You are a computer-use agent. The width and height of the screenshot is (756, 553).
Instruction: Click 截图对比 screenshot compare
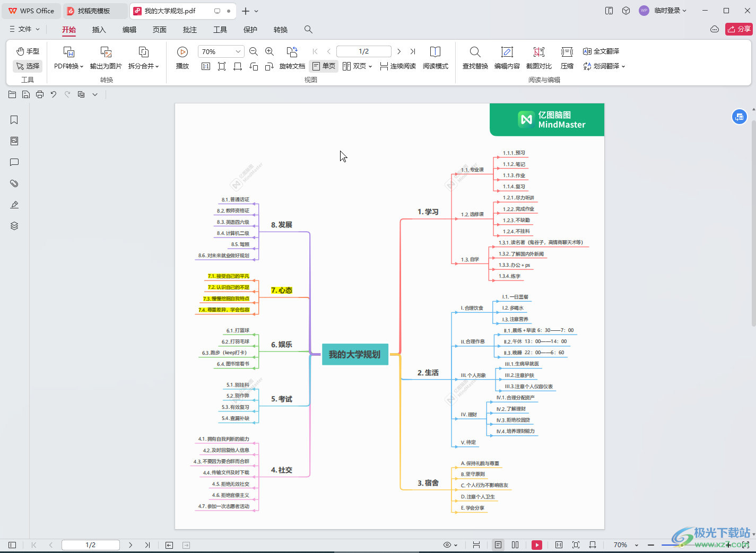coord(539,58)
